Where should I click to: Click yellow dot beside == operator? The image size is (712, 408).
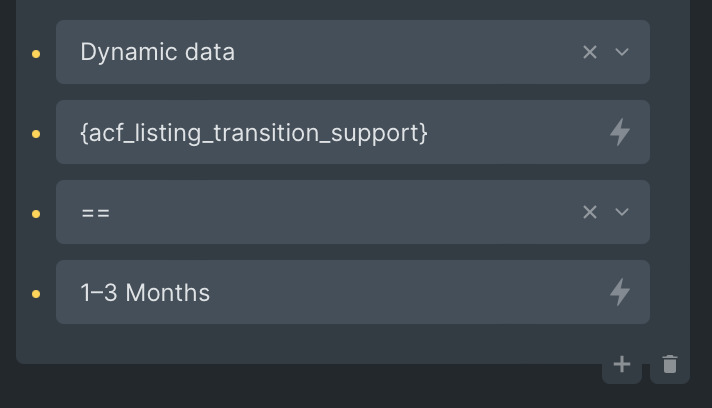[x=37, y=214]
